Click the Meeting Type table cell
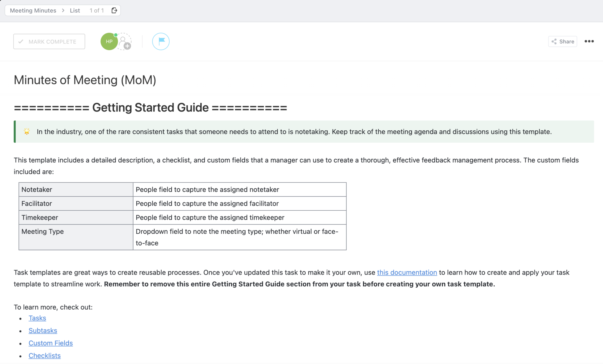This screenshot has height=364, width=603. [76, 237]
